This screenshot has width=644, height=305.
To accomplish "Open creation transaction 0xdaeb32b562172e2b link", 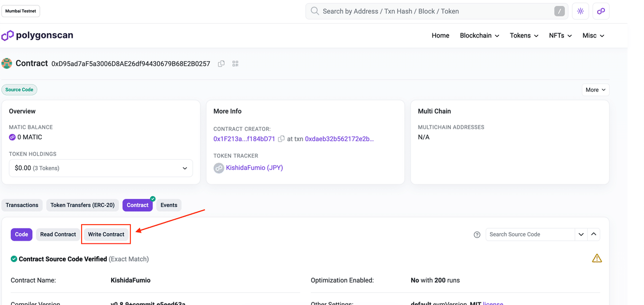I will pos(339,139).
